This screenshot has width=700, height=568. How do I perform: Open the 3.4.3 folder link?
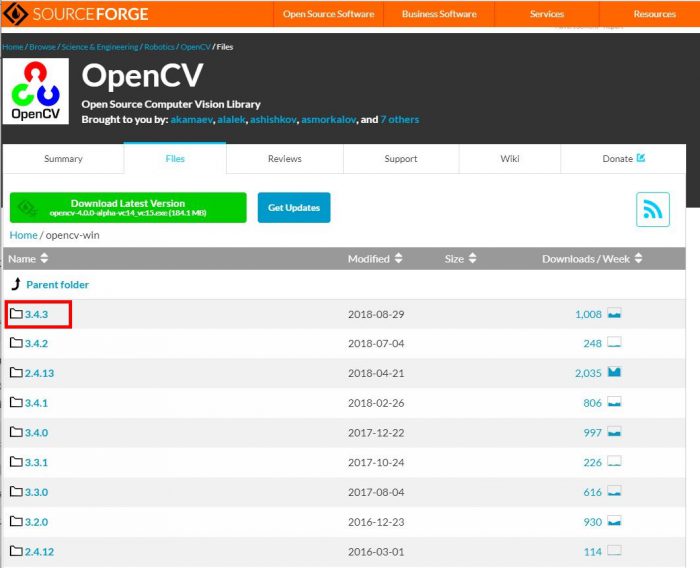point(36,314)
